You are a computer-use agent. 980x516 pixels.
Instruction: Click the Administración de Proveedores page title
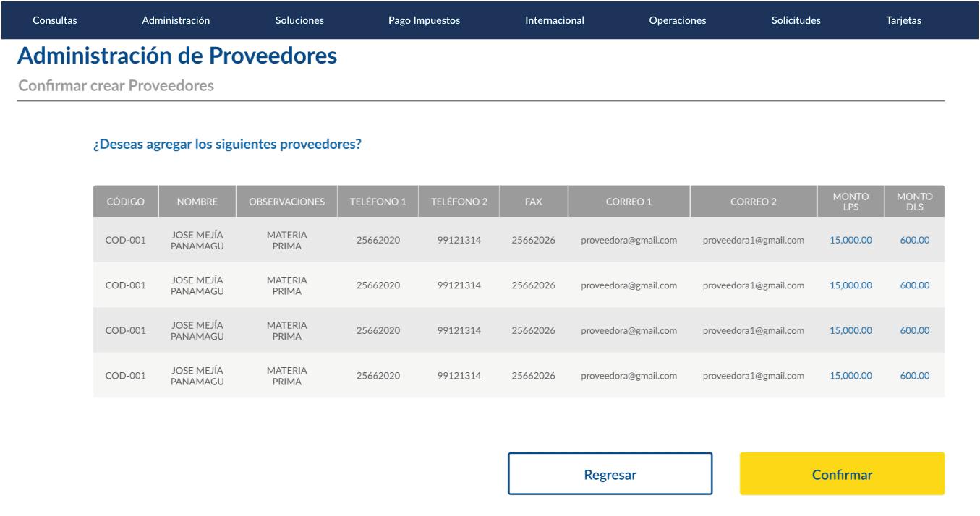tap(176, 56)
